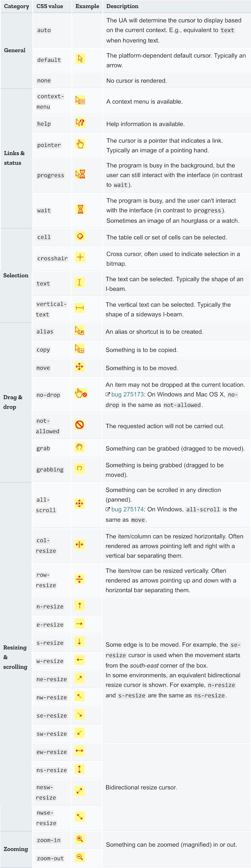Click the nesw-resize code value
This screenshot has width=251, height=868.
tap(46, 792)
